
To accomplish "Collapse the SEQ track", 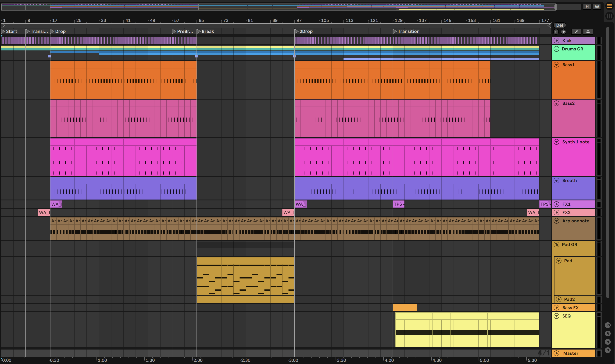I will [556, 316].
